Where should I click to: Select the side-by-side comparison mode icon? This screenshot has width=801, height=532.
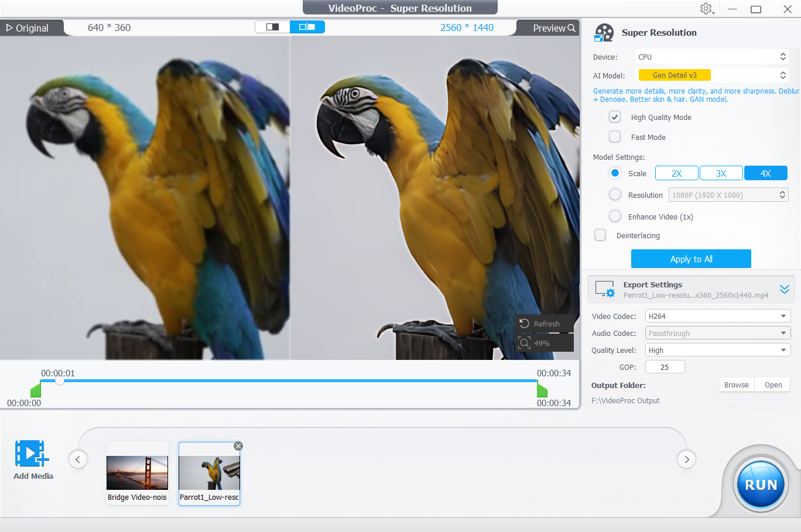(307, 27)
